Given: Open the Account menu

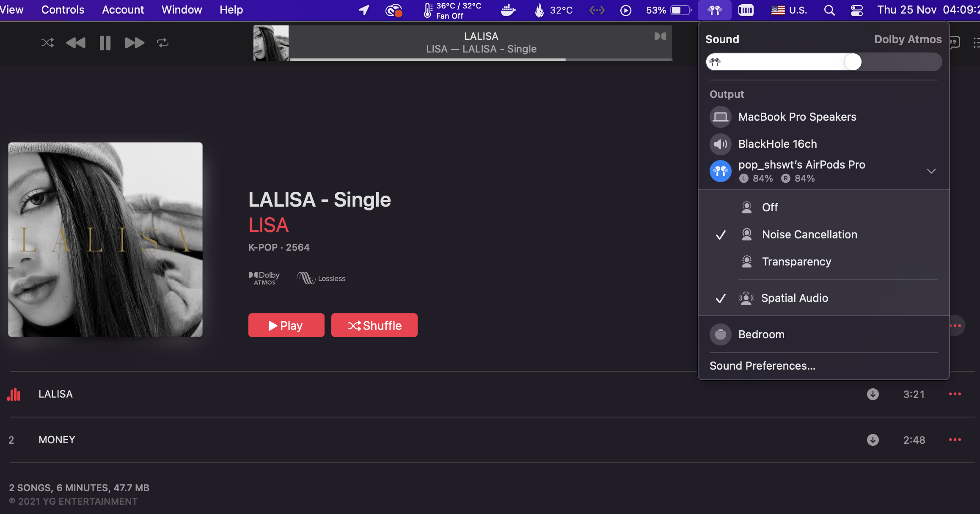Looking at the screenshot, I should point(123,10).
